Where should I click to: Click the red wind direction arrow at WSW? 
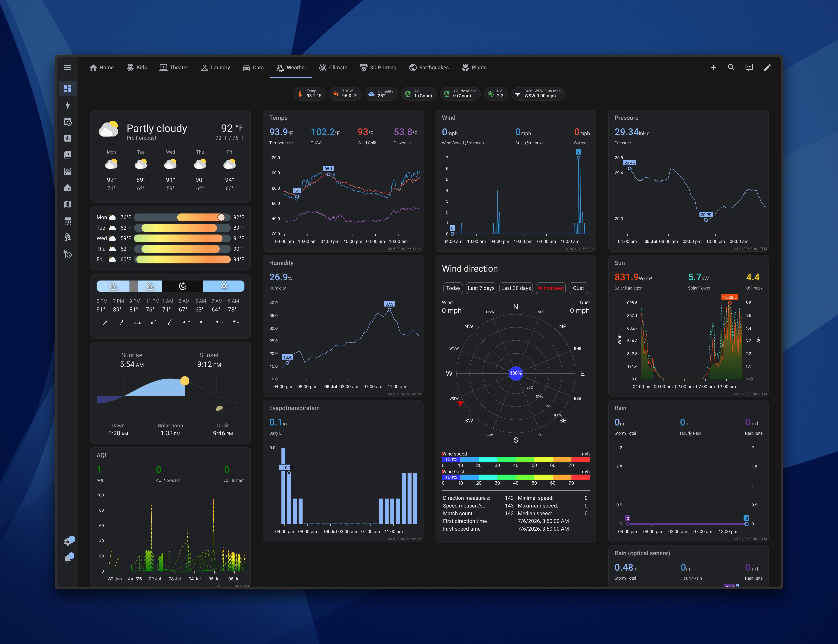[x=460, y=404]
